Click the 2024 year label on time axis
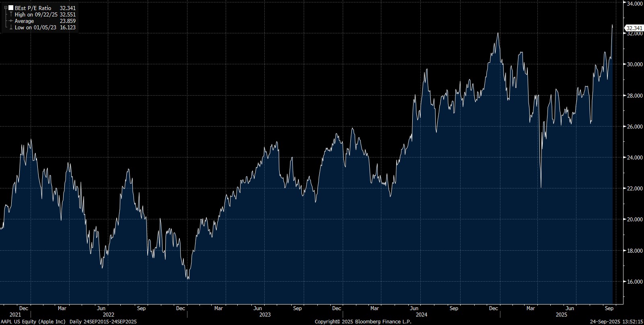644x325 pixels. point(421,315)
